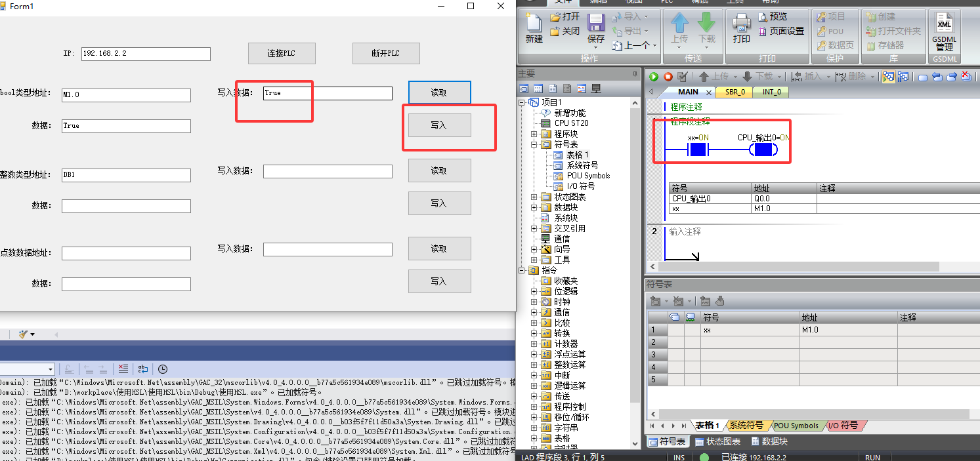Toggle program status monitoring in the editor toolbar
This screenshot has width=980, height=461.
(x=887, y=77)
